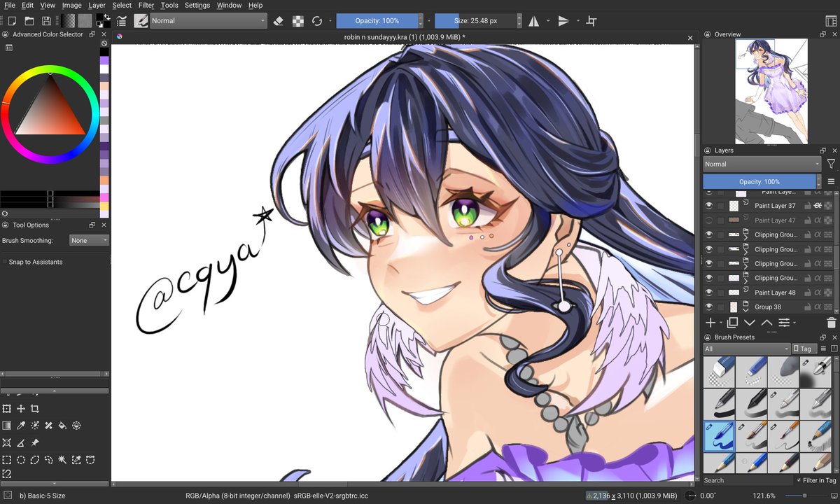Reload the original brush preset

[317, 21]
